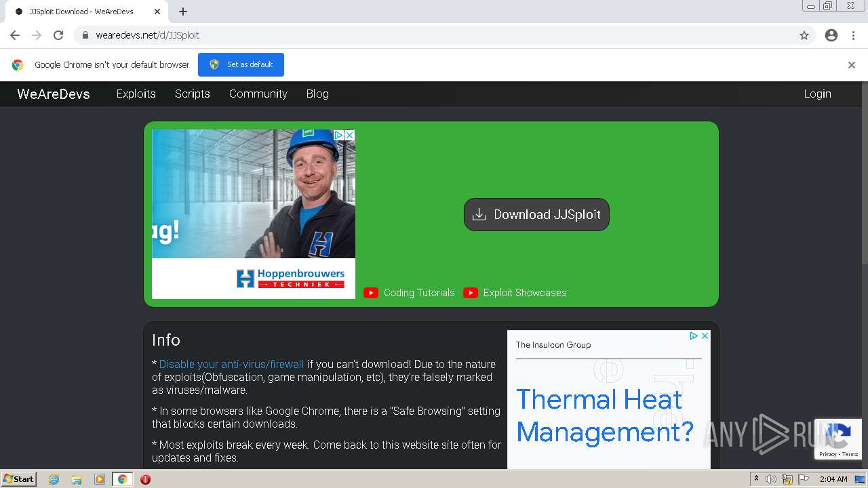Click the Download JJSploit button
Screen dimensions: 868x488
[536, 214]
